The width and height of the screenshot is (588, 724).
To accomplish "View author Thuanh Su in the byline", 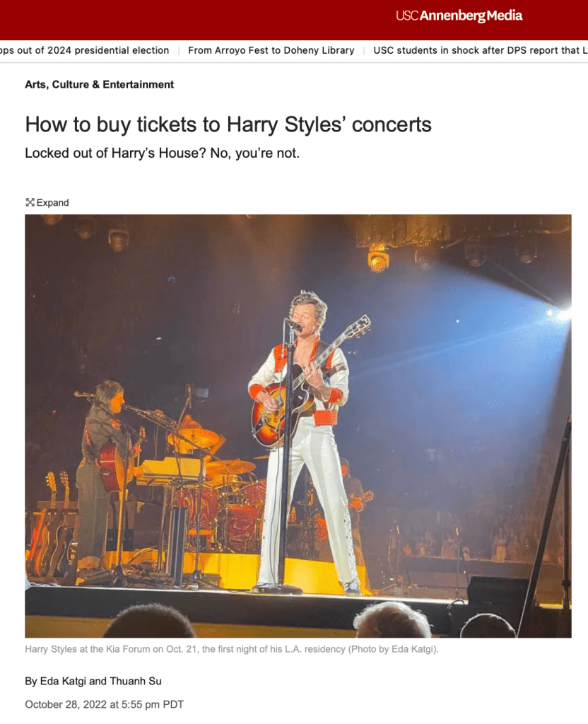I will 136,681.
